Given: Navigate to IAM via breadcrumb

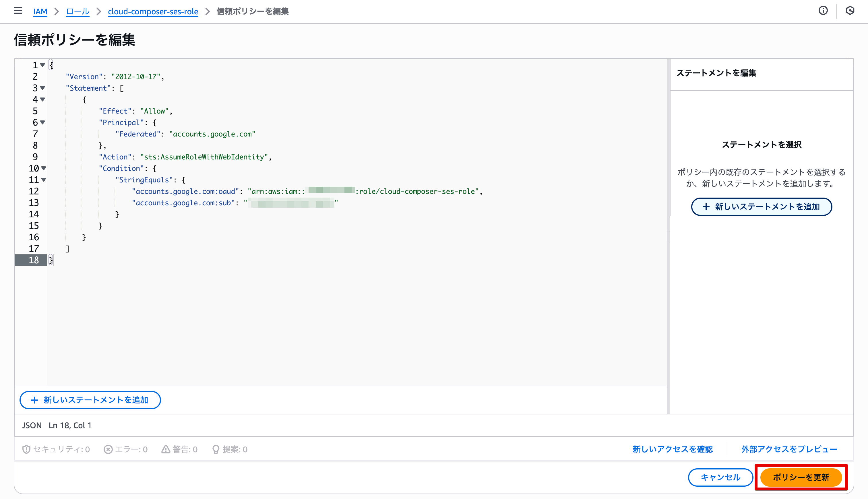Looking at the screenshot, I should [40, 11].
